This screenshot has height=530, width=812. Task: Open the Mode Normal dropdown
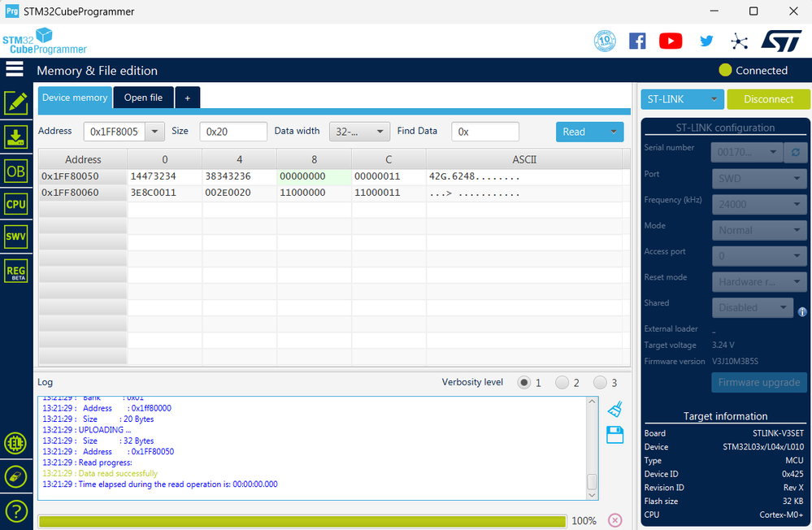759,230
